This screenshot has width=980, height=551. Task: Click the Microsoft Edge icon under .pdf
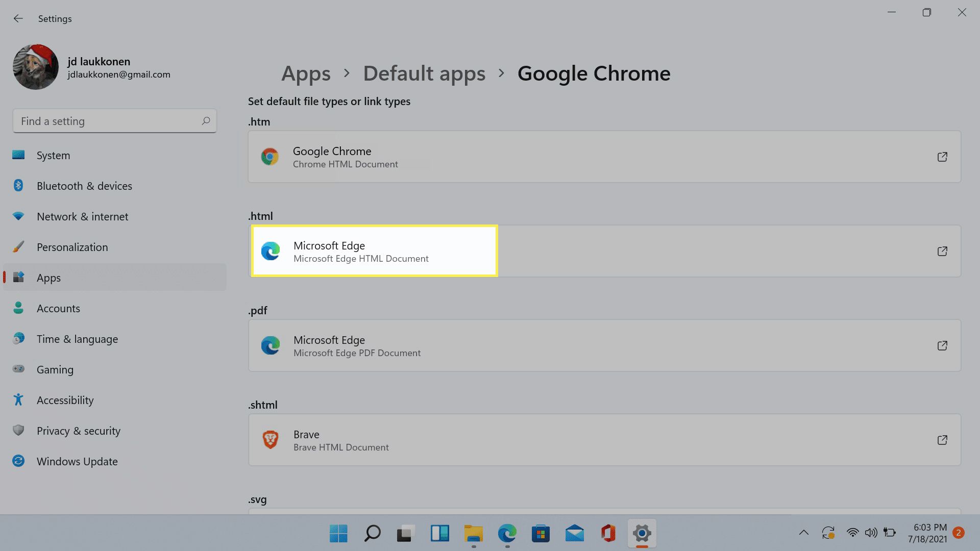pyautogui.click(x=270, y=345)
